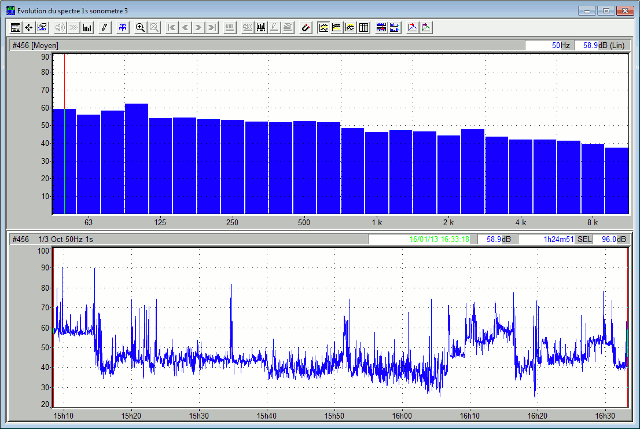This screenshot has width=640, height=429.
Task: Open the black bar-histogram tool
Action: pos(87,27)
